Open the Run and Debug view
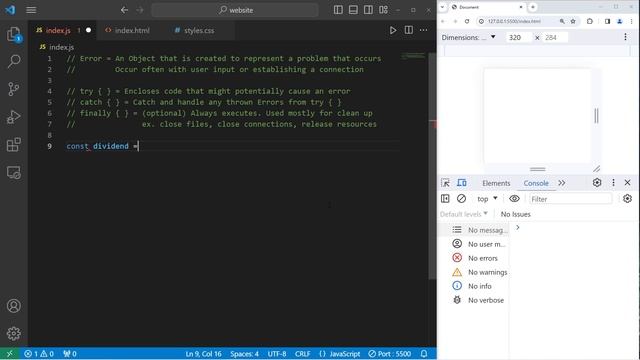 tap(13, 117)
